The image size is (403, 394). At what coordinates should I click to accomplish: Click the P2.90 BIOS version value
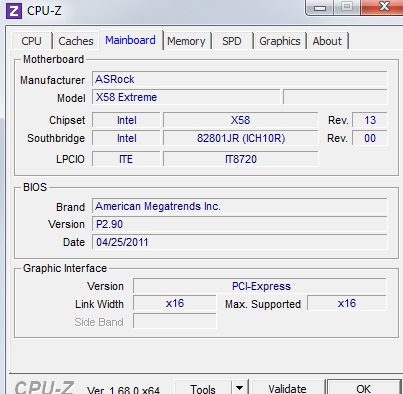click(x=240, y=224)
